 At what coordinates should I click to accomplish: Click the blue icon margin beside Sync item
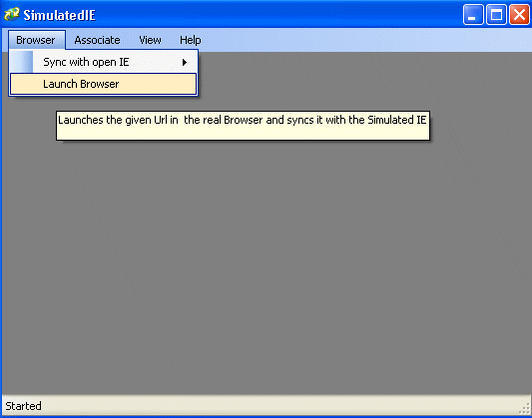(21, 62)
